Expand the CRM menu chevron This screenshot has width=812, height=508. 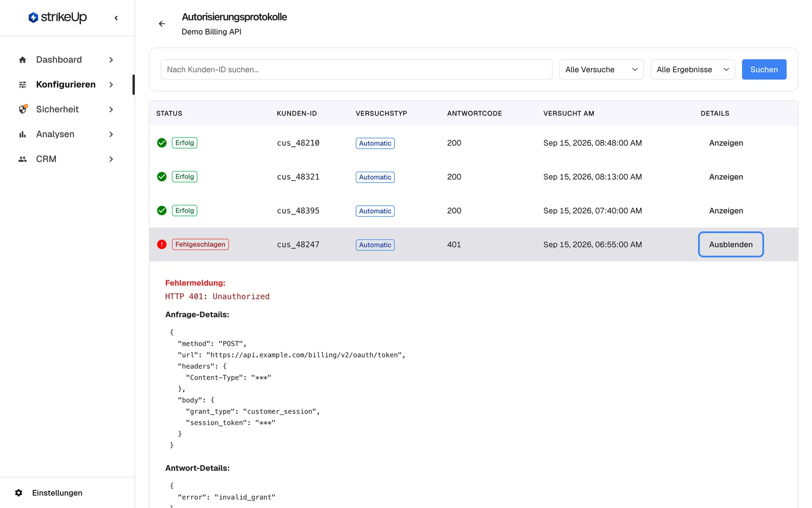[x=111, y=159]
